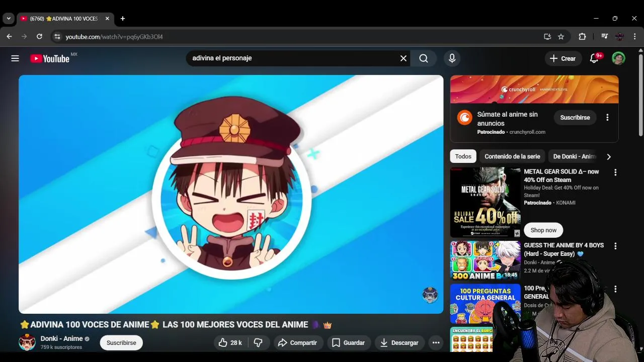
Task: Dislike the video with thumbs down
Action: coord(258,343)
